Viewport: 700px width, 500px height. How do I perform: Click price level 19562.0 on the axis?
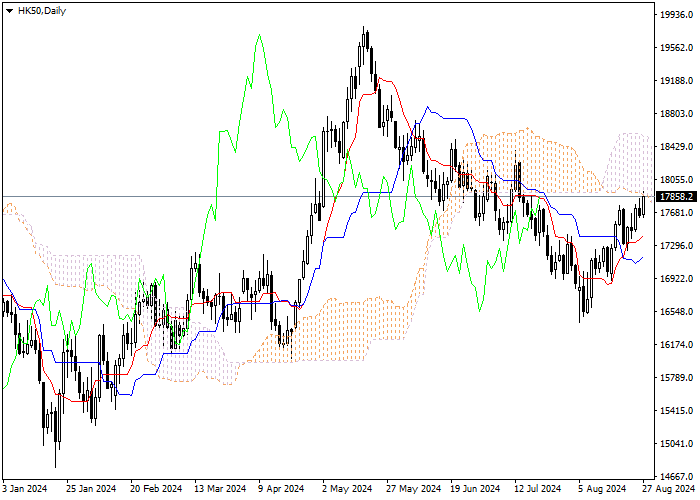click(x=676, y=48)
